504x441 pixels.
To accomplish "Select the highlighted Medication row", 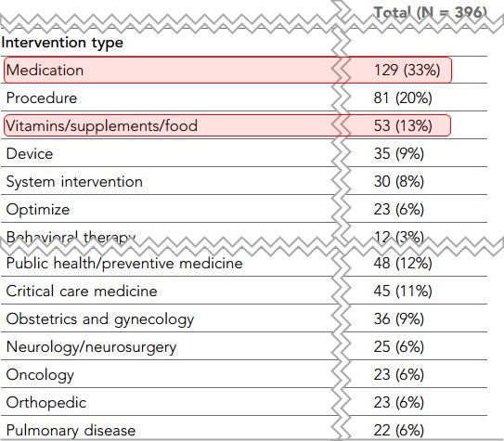I will tap(227, 70).
